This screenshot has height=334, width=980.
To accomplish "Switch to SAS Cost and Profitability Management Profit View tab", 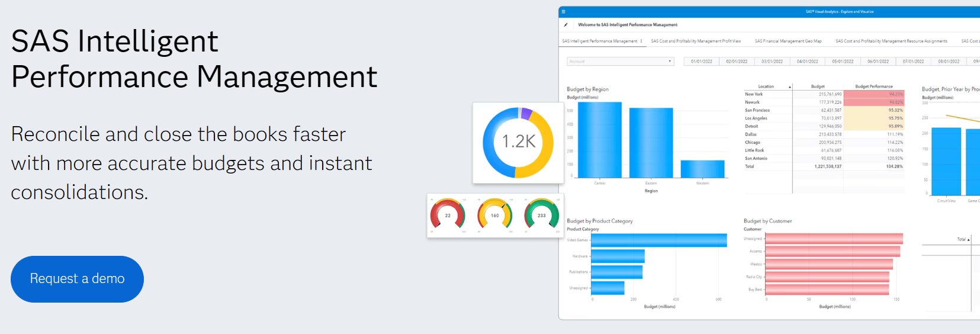I will pos(696,41).
